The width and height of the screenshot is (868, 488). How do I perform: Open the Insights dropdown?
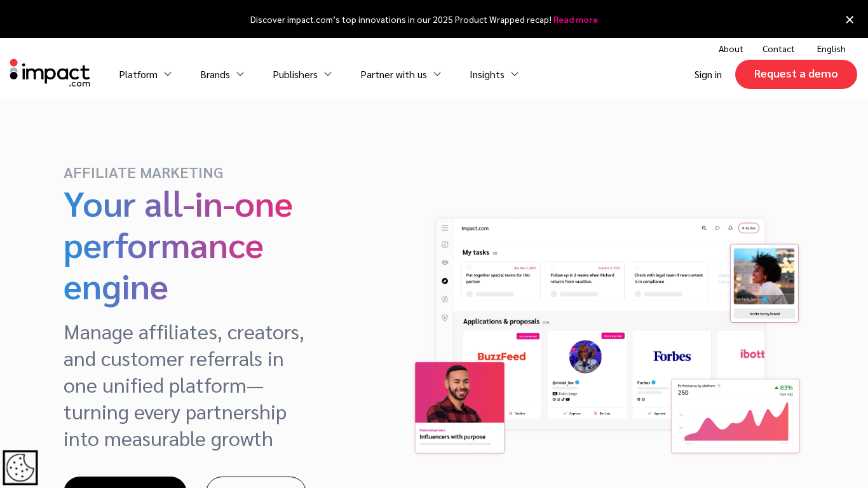tap(494, 74)
